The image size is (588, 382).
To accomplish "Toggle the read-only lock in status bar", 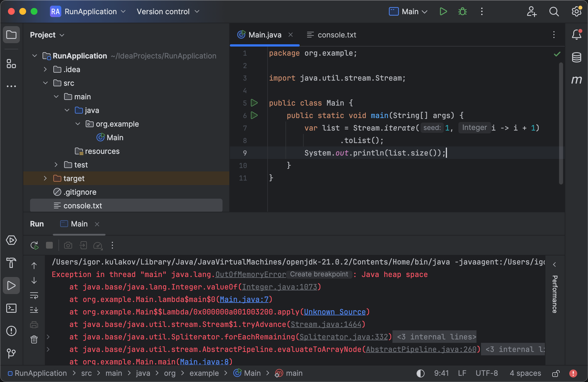I will (x=556, y=373).
